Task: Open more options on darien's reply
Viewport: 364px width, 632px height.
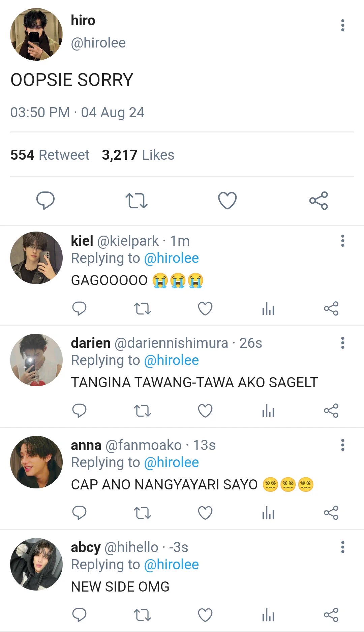Action: tap(343, 343)
